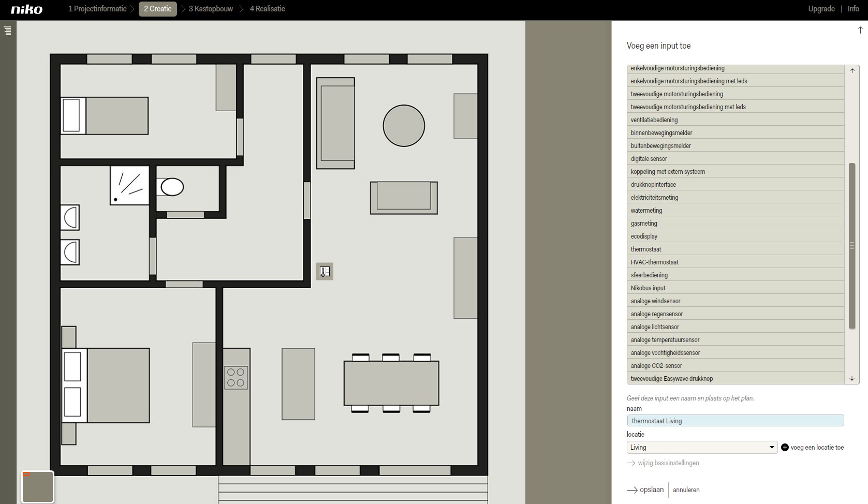
Task: Open the locatie dropdown showing Living
Action: pyautogui.click(x=702, y=448)
